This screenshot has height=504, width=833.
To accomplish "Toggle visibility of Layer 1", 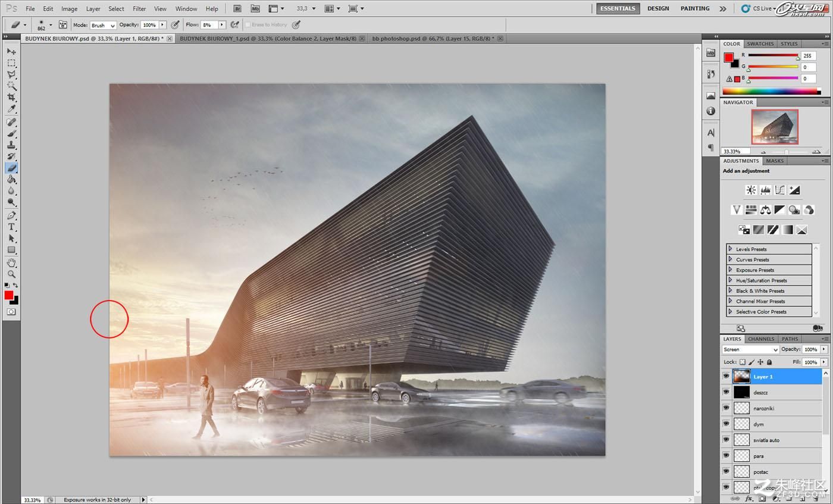I will [x=726, y=376].
